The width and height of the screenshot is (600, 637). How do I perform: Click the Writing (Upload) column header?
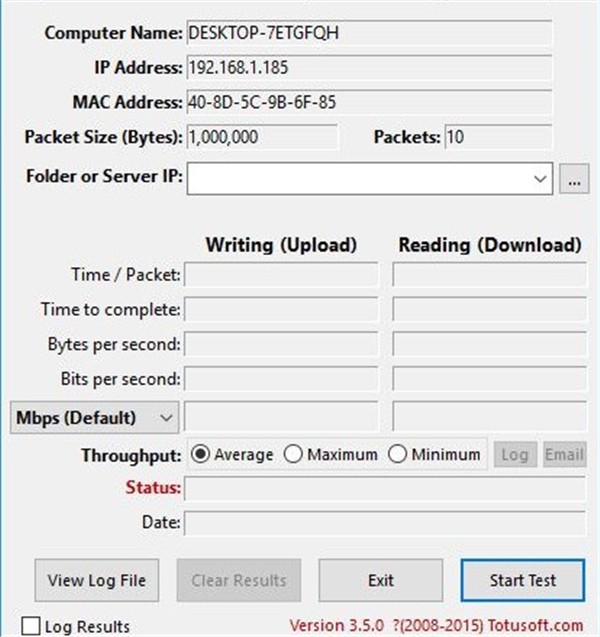click(281, 245)
